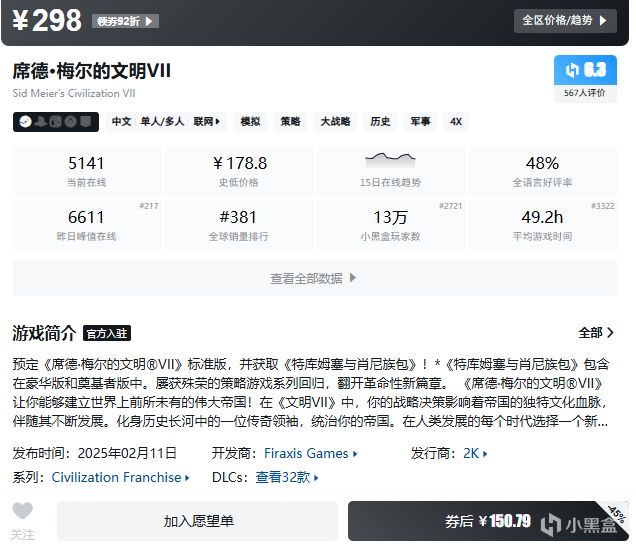This screenshot has width=636, height=550.
Task: Click the 13万 小黑盒玩家数 stat
Action: coord(390,224)
